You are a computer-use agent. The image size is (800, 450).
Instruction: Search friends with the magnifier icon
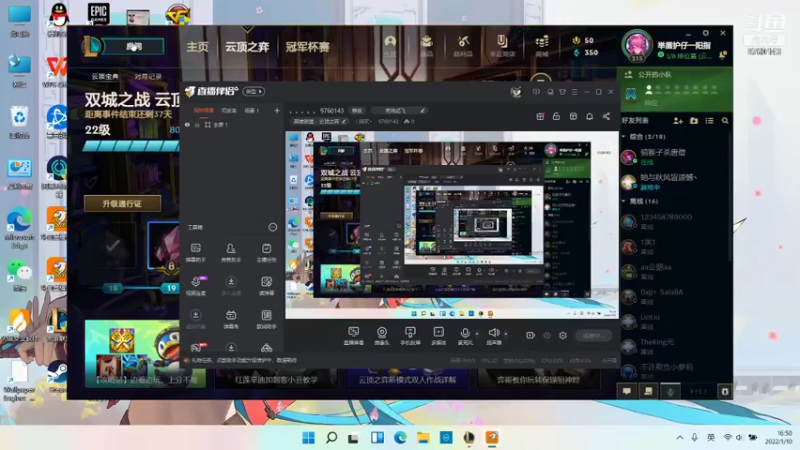[x=725, y=121]
